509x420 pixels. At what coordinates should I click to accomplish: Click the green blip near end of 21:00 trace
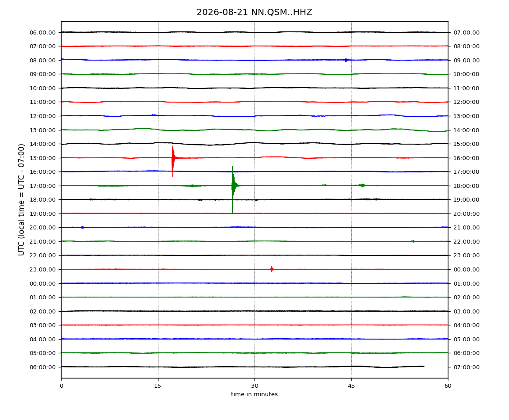coord(413,241)
